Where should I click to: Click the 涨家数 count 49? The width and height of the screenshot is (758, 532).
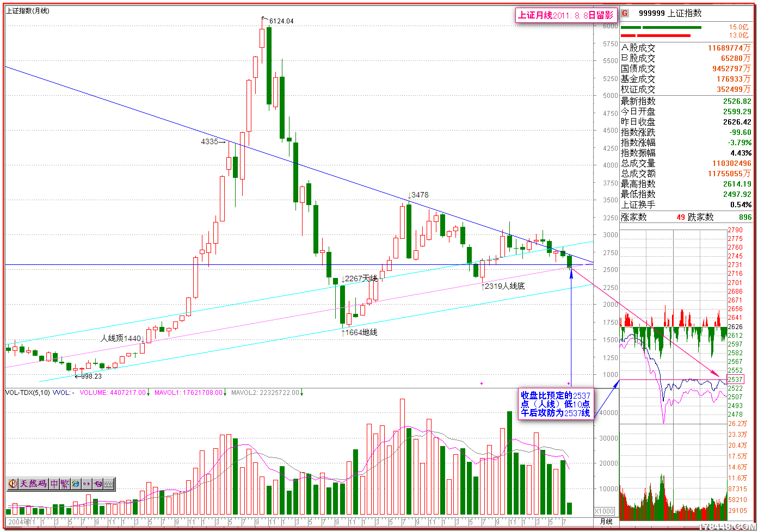pos(681,217)
